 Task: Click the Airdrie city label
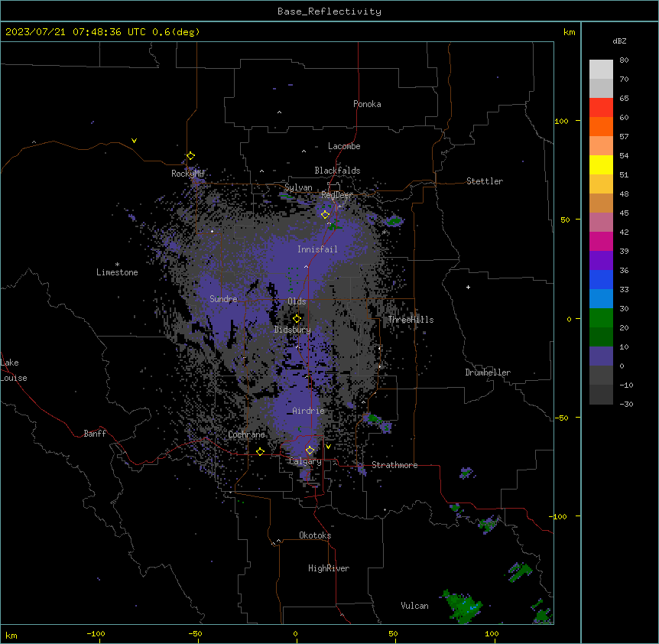click(x=309, y=411)
